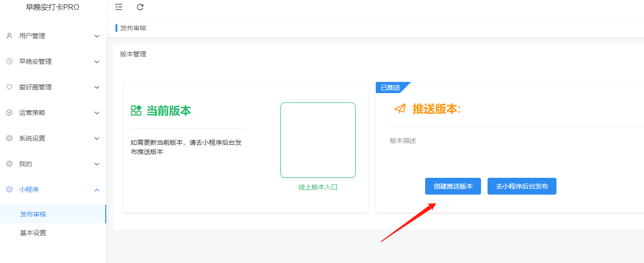This screenshot has height=263, width=644.
Task: Click the 当前版本 heading text
Action: pos(169,111)
